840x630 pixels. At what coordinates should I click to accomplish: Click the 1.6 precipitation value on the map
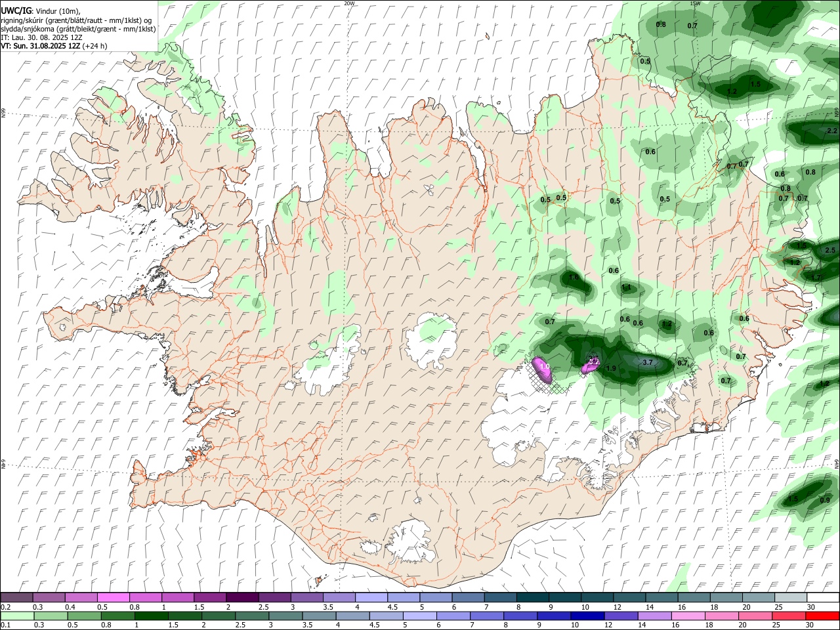point(574,278)
